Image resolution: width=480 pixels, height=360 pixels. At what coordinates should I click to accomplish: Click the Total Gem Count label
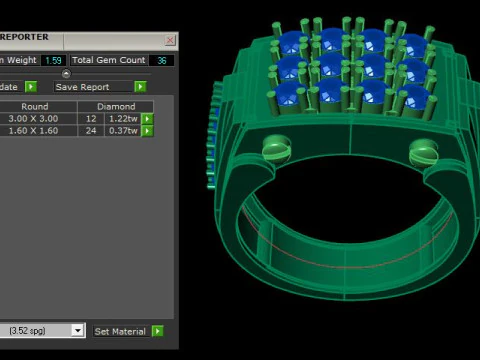109,60
